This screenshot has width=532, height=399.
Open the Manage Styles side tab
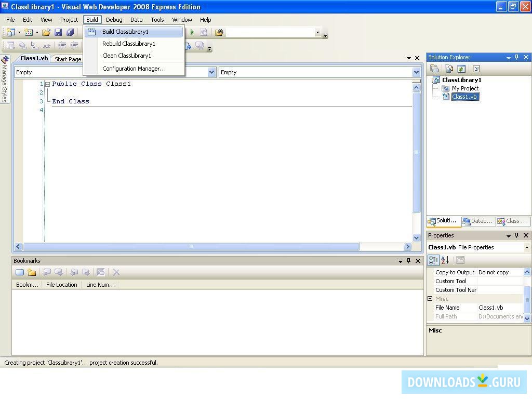click(x=4, y=79)
